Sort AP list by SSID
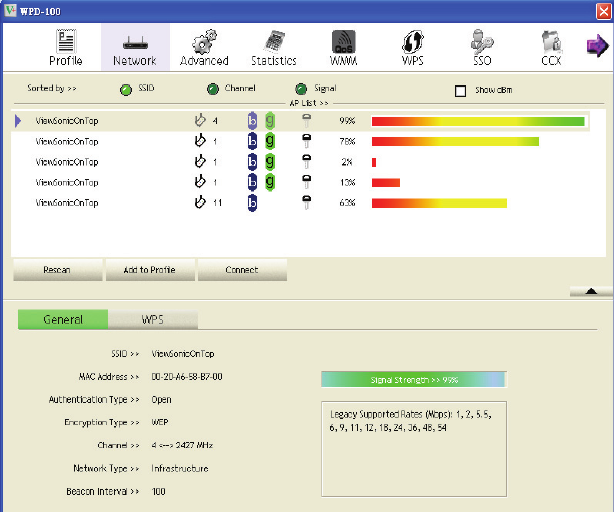The width and height of the screenshot is (614, 512). [x=126, y=90]
